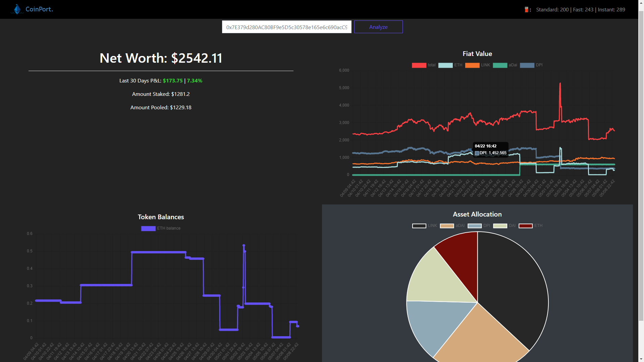This screenshot has height=362, width=644.
Task: Toggle the DPI series in Fiat Value legend
Action: click(531, 65)
